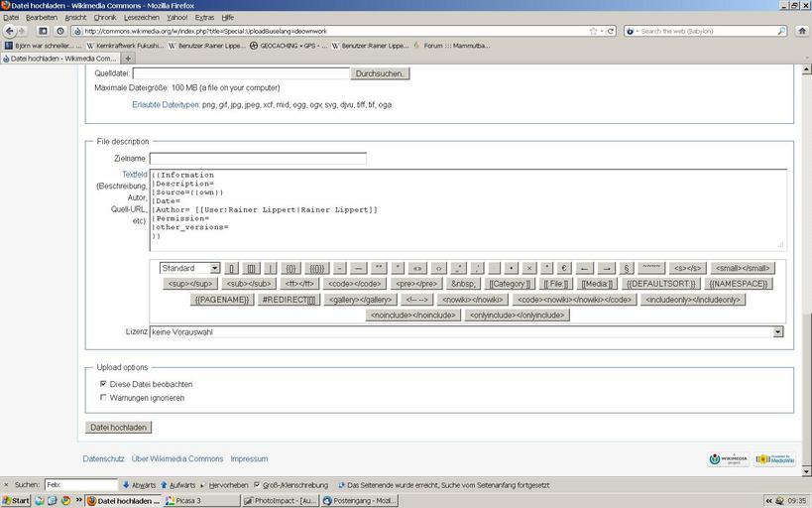Open a new tab with the plus icon
812x508 pixels.
[x=128, y=59]
